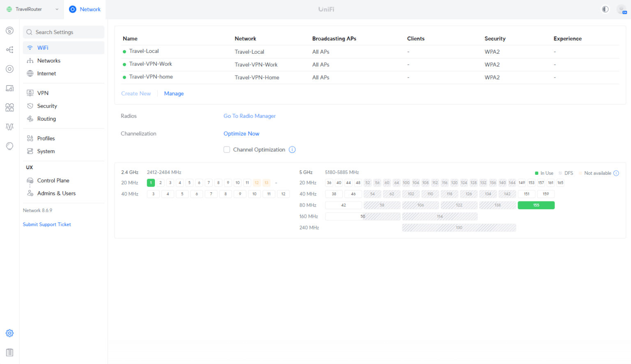Click the Experience column header
This screenshot has height=364, width=631.
(567, 39)
